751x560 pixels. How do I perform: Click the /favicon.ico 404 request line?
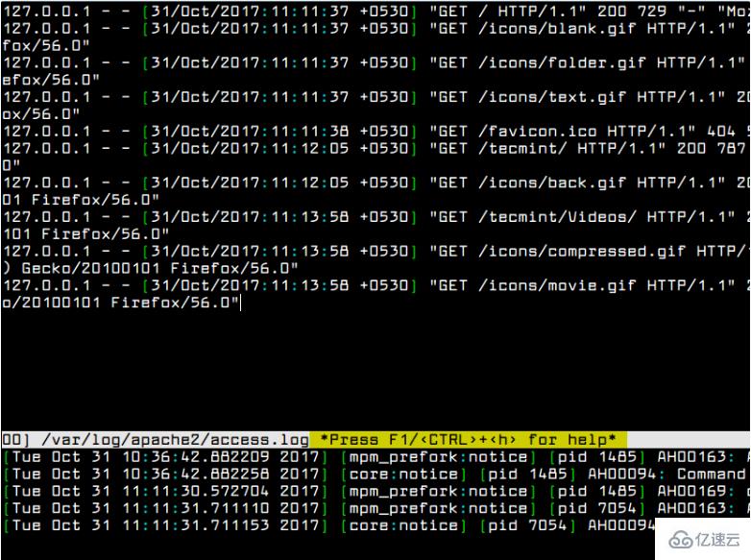pyautogui.click(x=375, y=131)
